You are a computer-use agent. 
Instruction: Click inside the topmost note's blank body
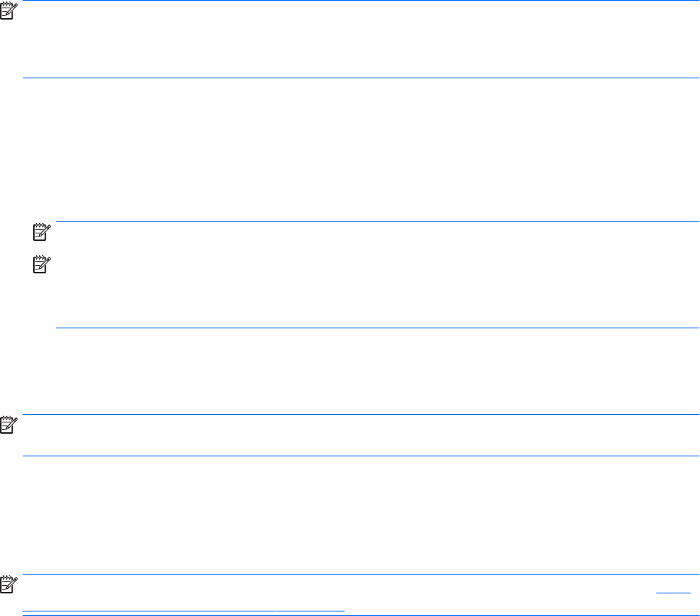(361, 39)
